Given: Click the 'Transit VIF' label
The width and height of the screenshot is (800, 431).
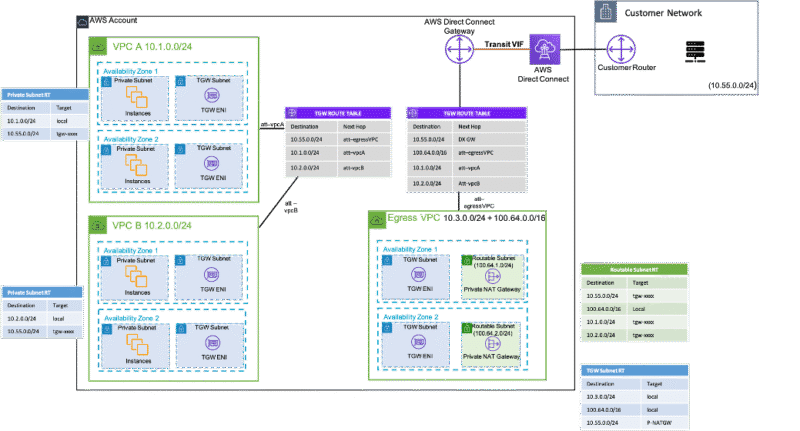Looking at the screenshot, I should 504,44.
